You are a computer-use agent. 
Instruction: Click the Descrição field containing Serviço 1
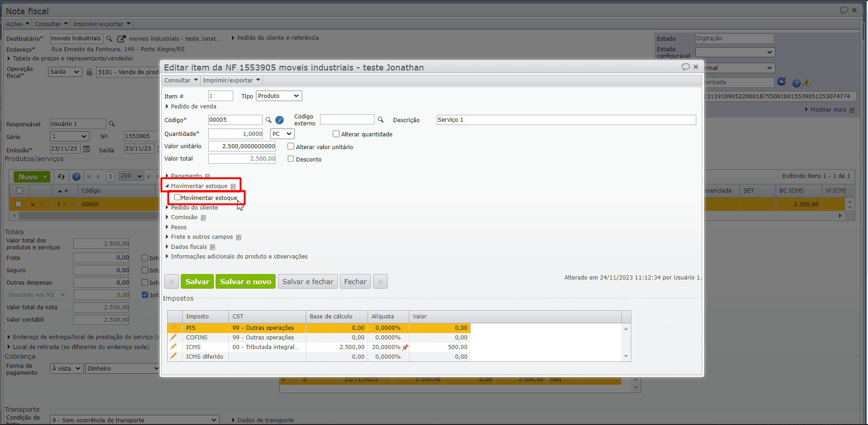566,120
